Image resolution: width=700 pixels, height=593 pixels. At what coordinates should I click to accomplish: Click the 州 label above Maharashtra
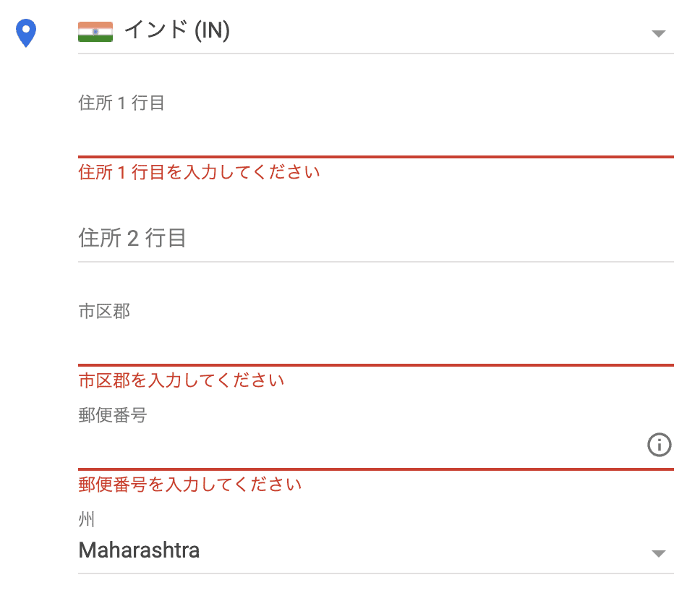click(86, 519)
